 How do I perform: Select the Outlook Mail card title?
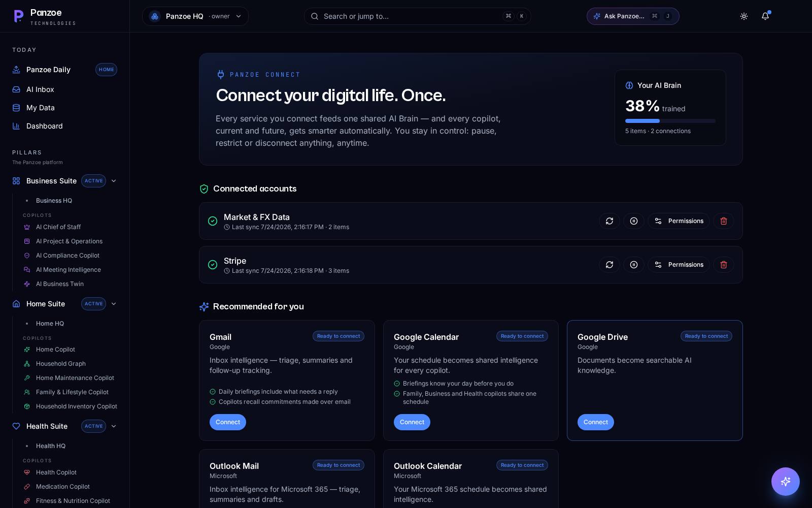click(x=234, y=466)
